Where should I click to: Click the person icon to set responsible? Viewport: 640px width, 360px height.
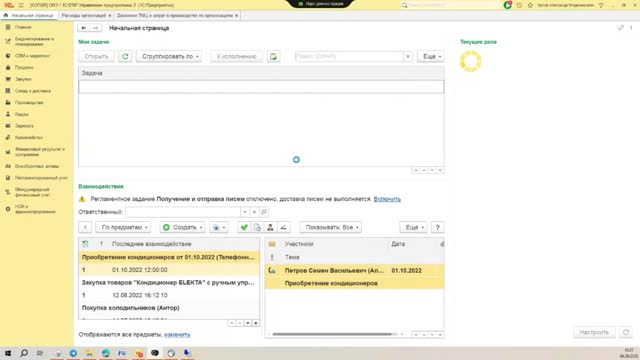click(270, 227)
